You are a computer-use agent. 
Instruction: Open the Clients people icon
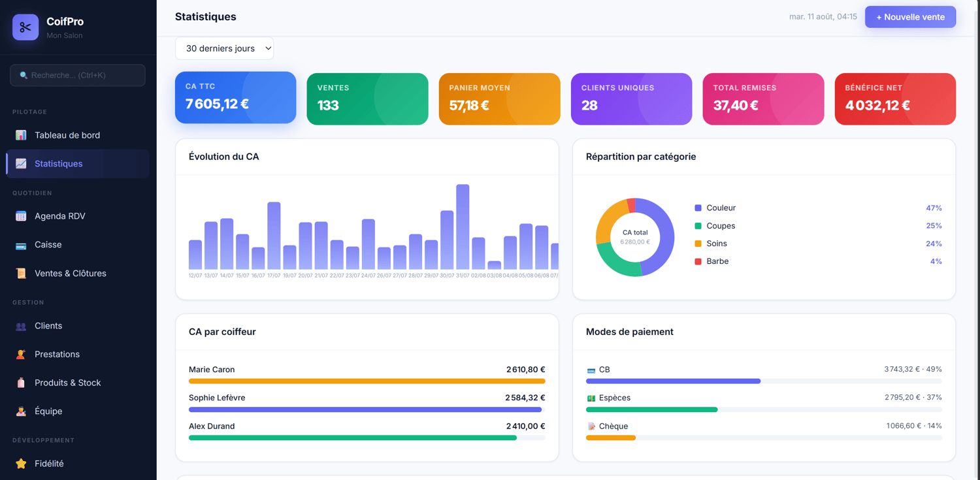click(21, 326)
